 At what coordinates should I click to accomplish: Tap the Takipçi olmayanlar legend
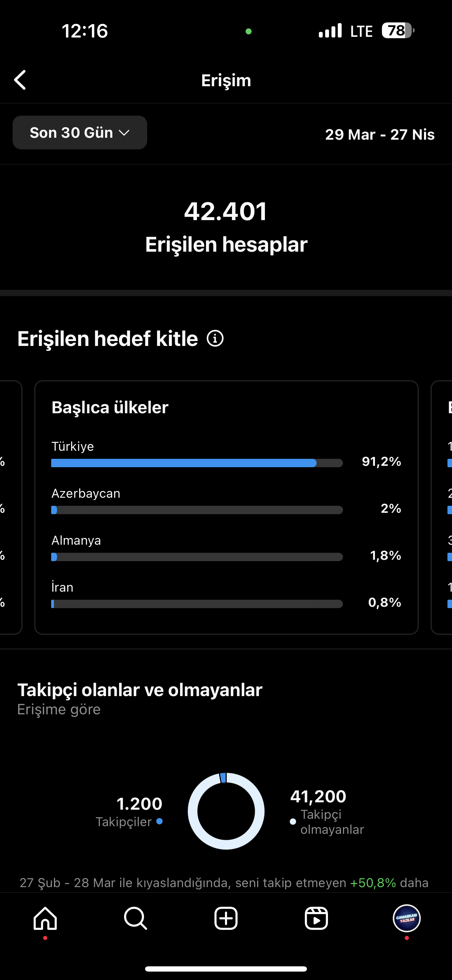(327, 822)
